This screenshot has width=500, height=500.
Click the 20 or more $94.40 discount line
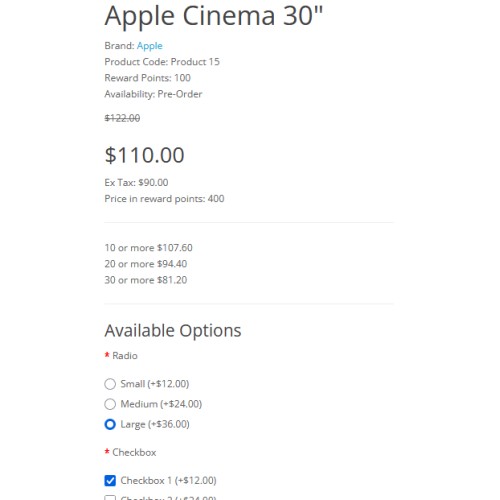point(146,264)
